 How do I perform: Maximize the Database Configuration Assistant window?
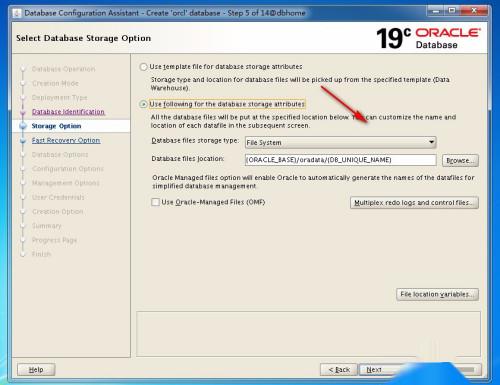452,11
